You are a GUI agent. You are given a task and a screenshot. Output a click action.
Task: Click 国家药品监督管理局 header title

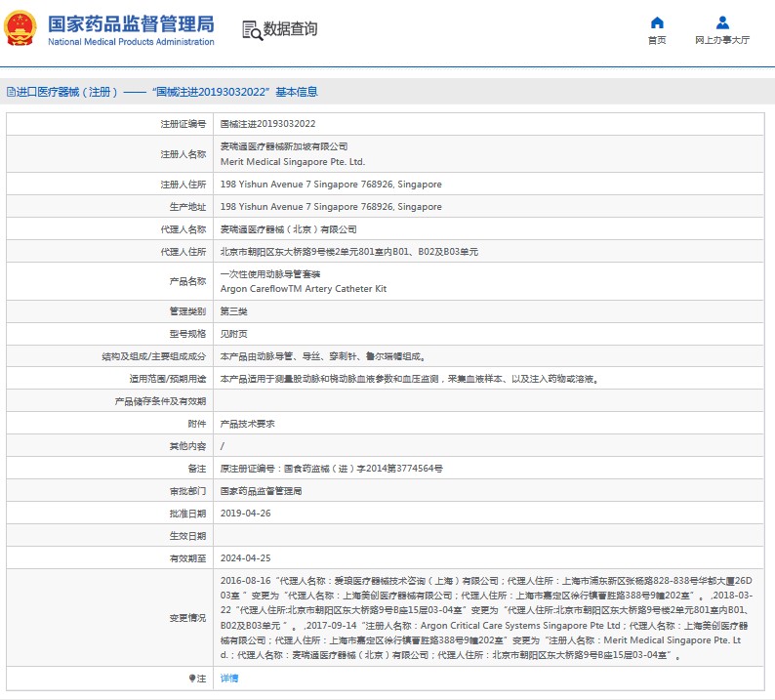(x=131, y=23)
